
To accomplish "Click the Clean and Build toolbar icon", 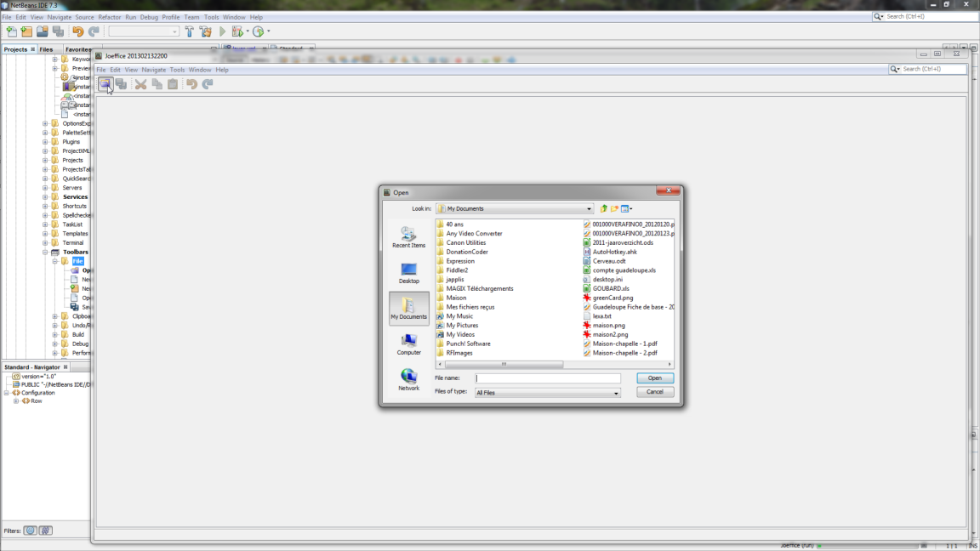I will tap(206, 31).
